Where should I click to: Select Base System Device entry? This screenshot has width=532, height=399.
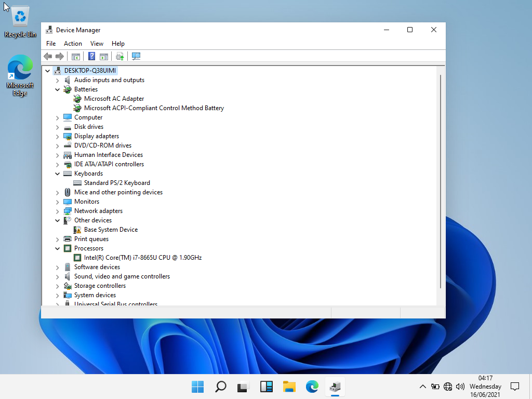click(x=111, y=230)
